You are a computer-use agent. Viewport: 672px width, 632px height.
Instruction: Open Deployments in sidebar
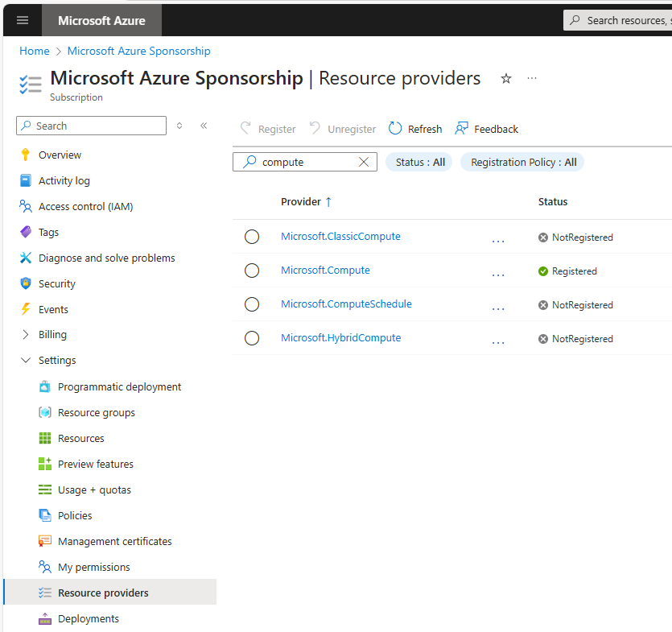coord(89,618)
